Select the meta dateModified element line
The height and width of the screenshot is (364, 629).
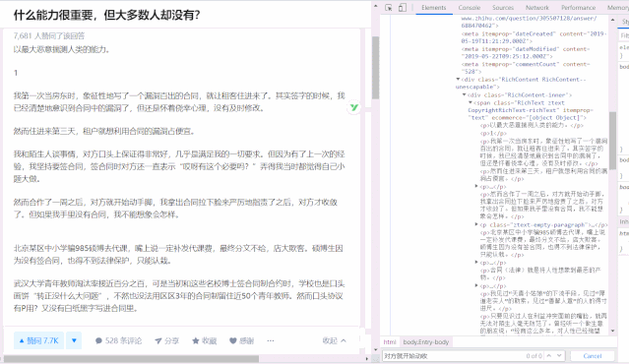coord(526,52)
